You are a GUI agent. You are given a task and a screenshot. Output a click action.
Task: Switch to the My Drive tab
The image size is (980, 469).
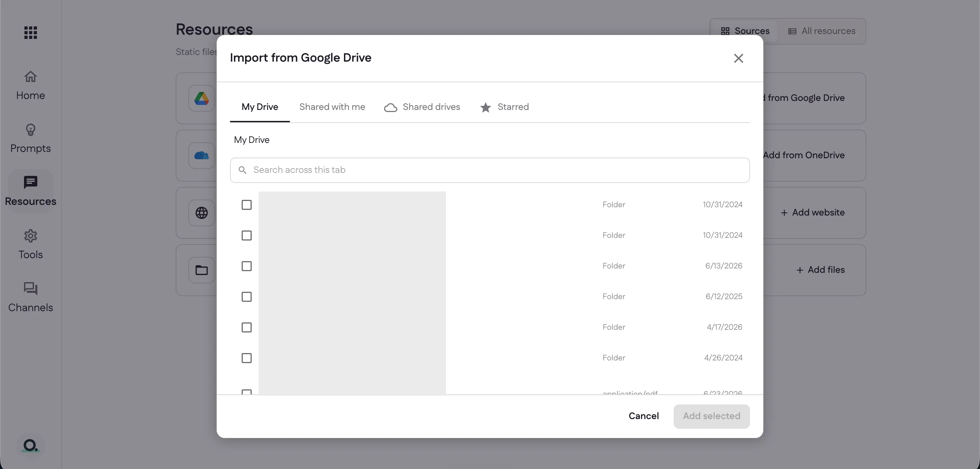(x=260, y=107)
